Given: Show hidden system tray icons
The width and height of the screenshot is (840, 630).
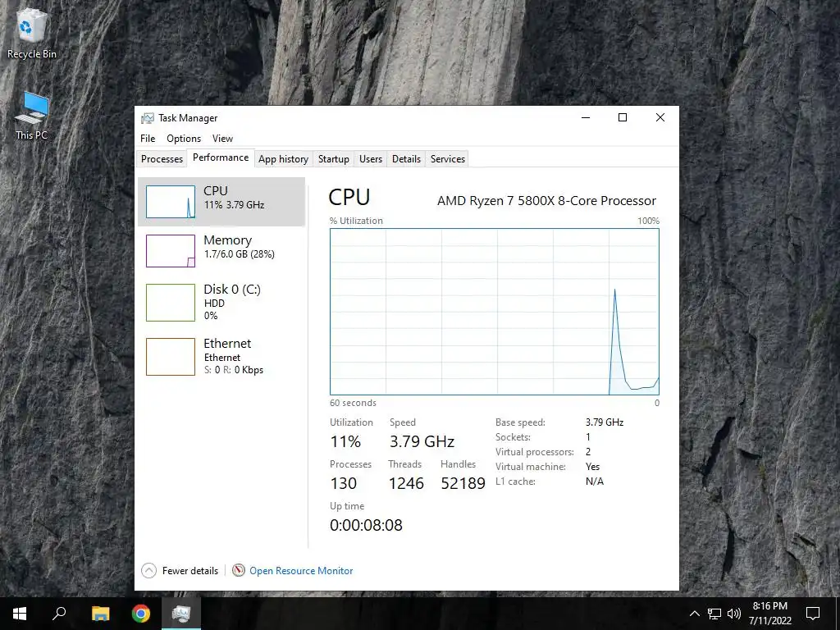Looking at the screenshot, I should (694, 614).
